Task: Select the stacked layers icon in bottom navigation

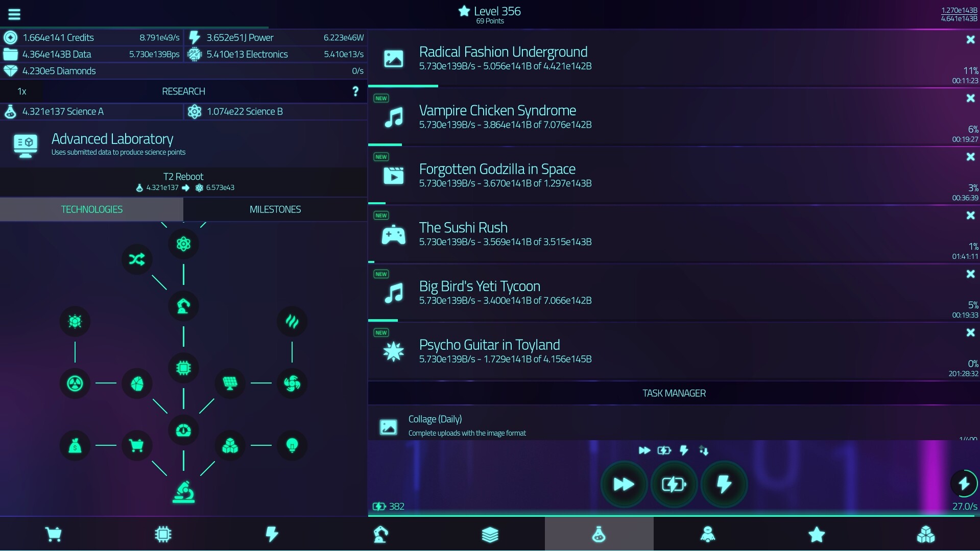Action: [x=490, y=534]
